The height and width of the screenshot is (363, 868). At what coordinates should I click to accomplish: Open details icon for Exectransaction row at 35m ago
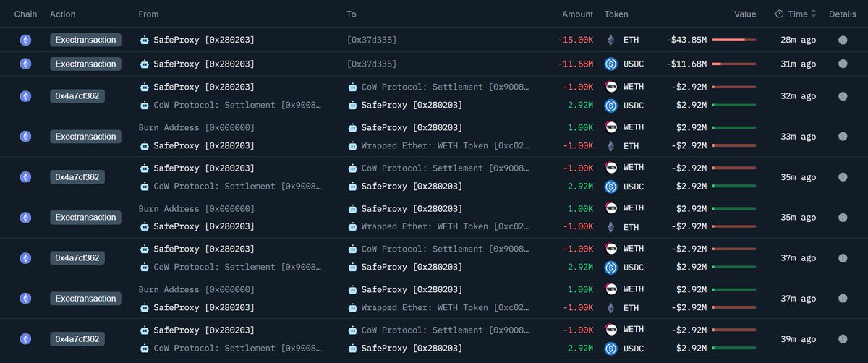pyautogui.click(x=843, y=218)
